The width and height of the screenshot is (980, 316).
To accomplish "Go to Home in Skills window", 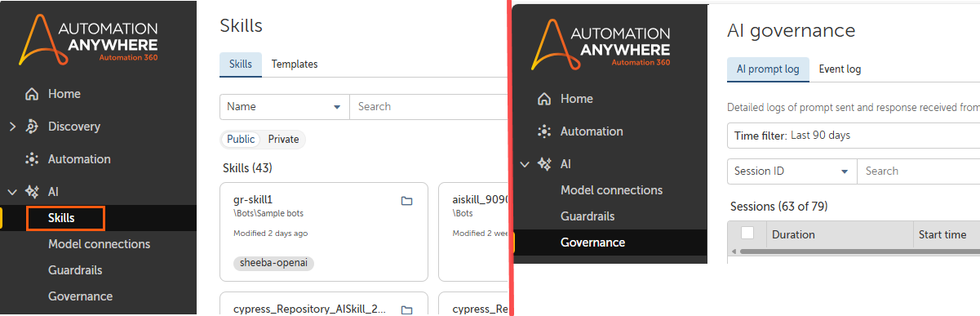I will pos(64,94).
